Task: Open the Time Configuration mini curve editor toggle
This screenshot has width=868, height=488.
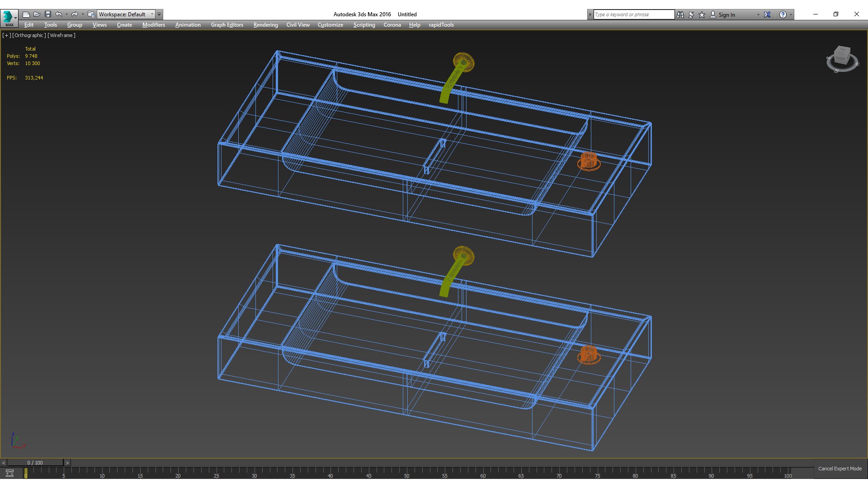Action: [9, 473]
